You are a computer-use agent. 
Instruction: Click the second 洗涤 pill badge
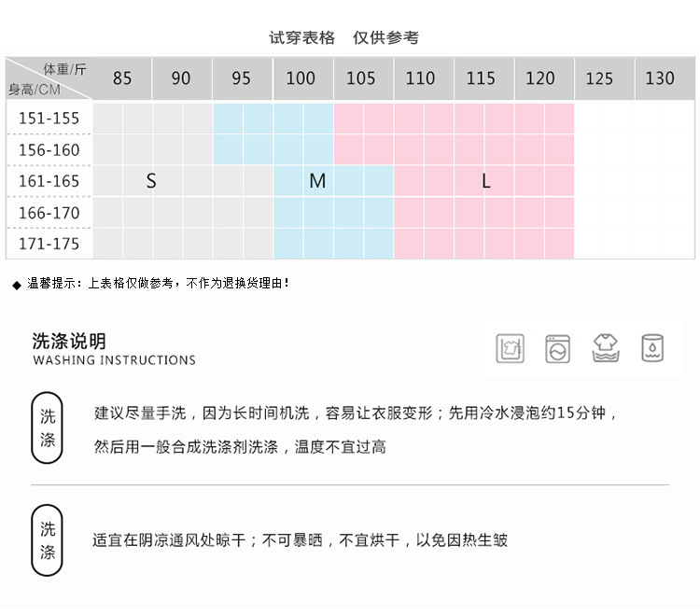click(48, 540)
